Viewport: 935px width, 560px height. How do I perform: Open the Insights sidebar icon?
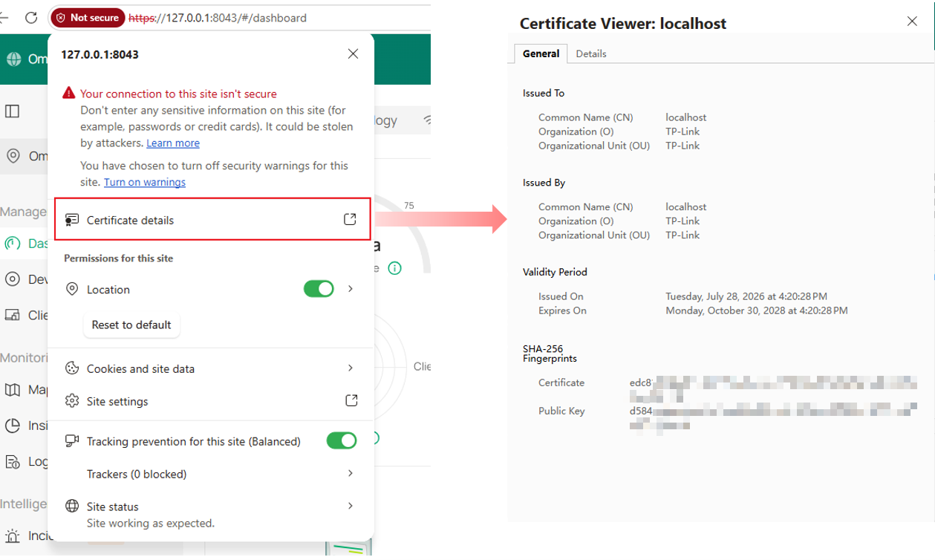tap(13, 426)
